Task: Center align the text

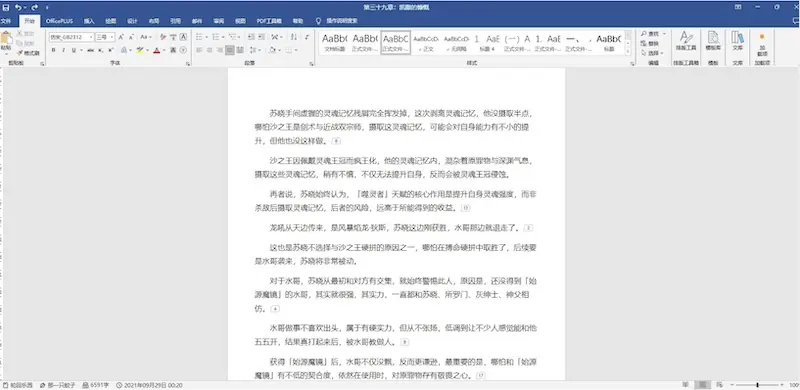Action: point(210,50)
